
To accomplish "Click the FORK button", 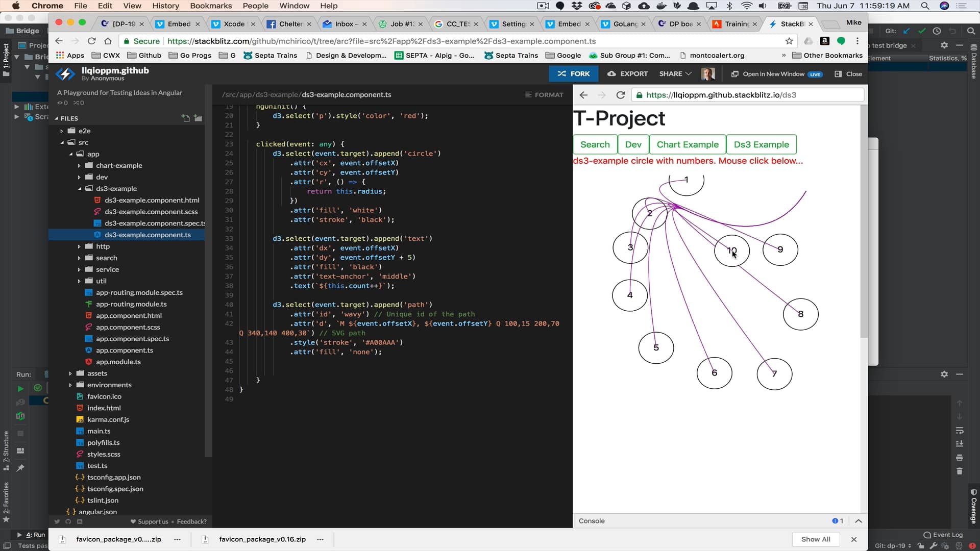I will coord(574,74).
